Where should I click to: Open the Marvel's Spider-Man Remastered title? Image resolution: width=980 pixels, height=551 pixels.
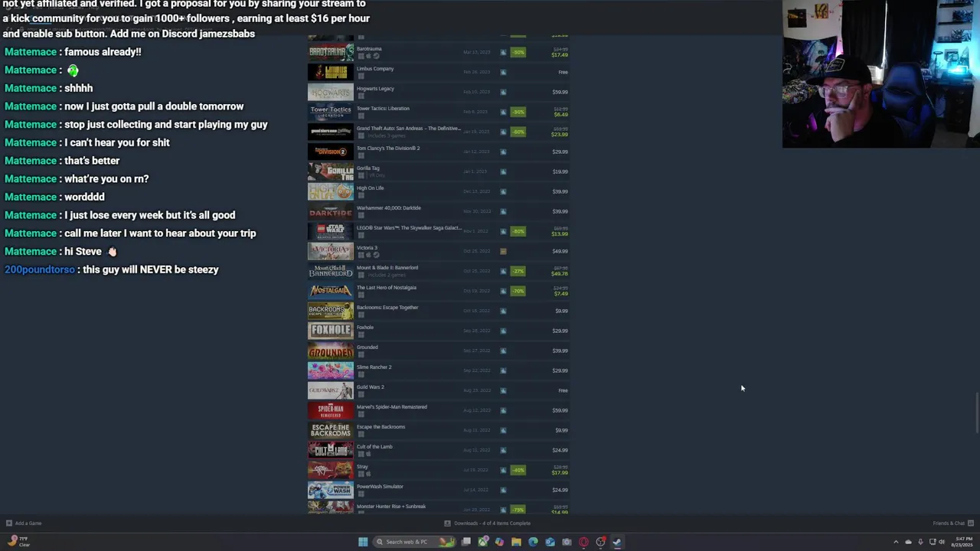tap(392, 407)
